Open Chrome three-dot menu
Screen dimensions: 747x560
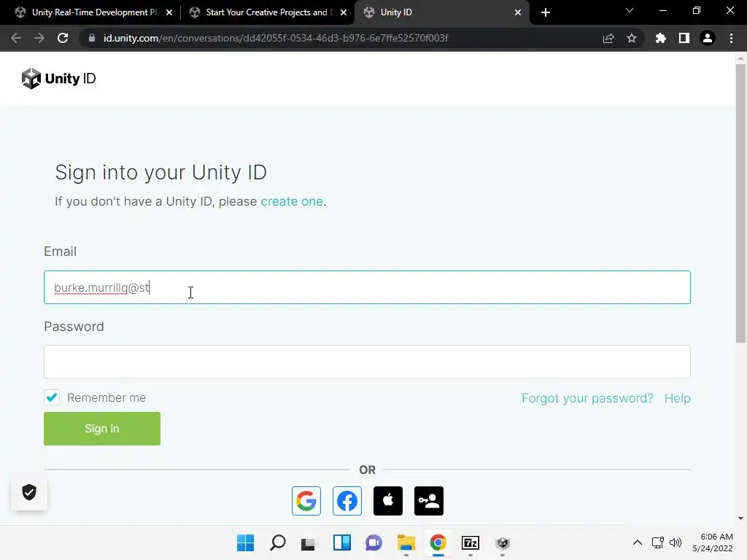[x=731, y=38]
